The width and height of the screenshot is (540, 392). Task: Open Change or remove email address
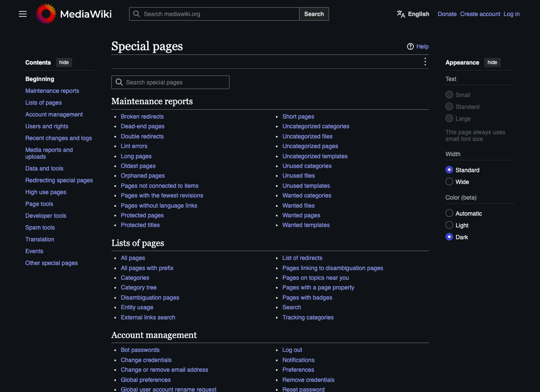click(x=165, y=370)
